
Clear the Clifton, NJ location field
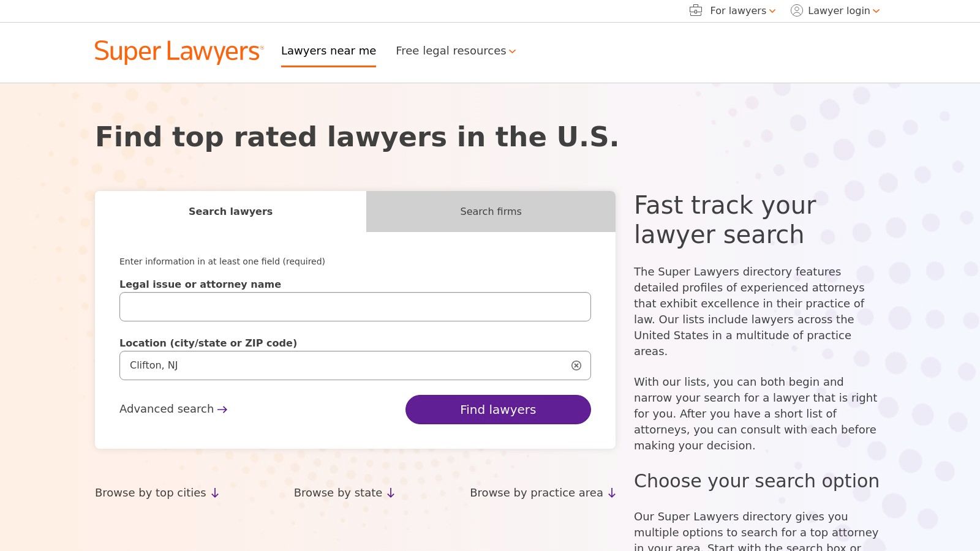(x=576, y=365)
